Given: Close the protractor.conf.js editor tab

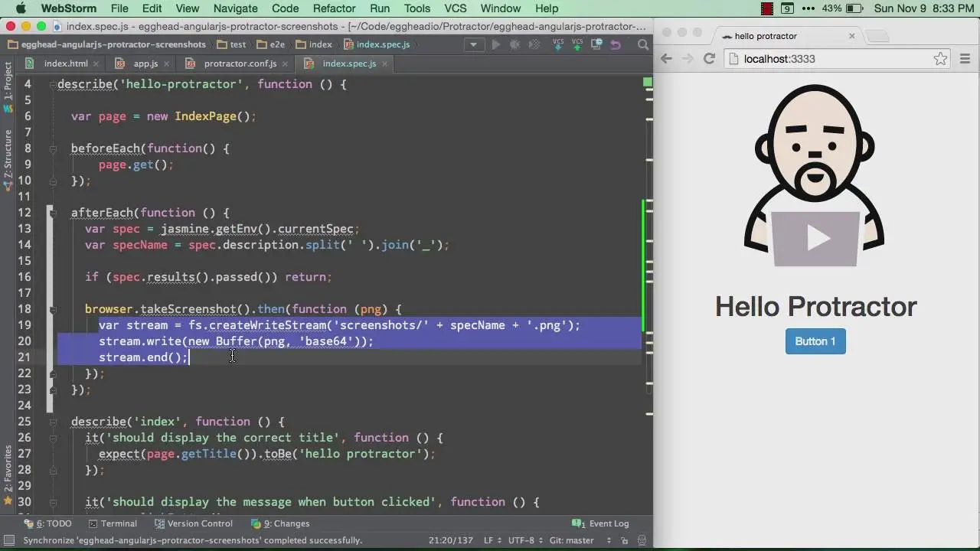Looking at the screenshot, I should [x=285, y=64].
